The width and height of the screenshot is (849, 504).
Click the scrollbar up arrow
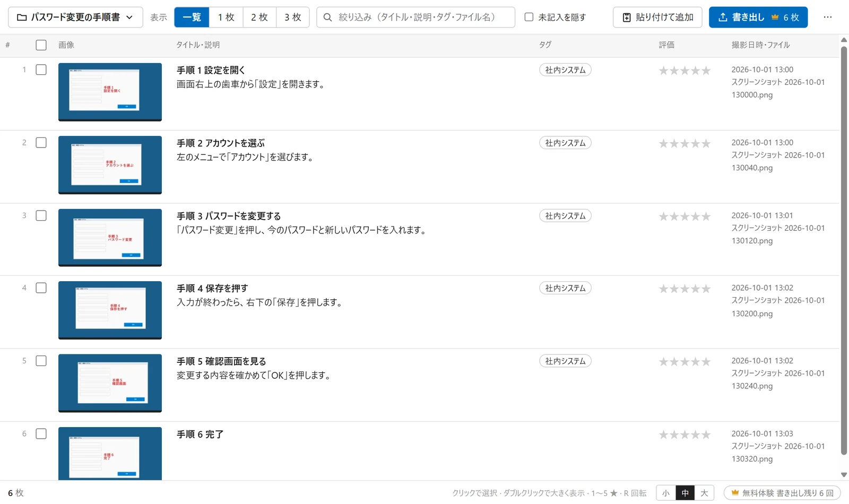(844, 40)
